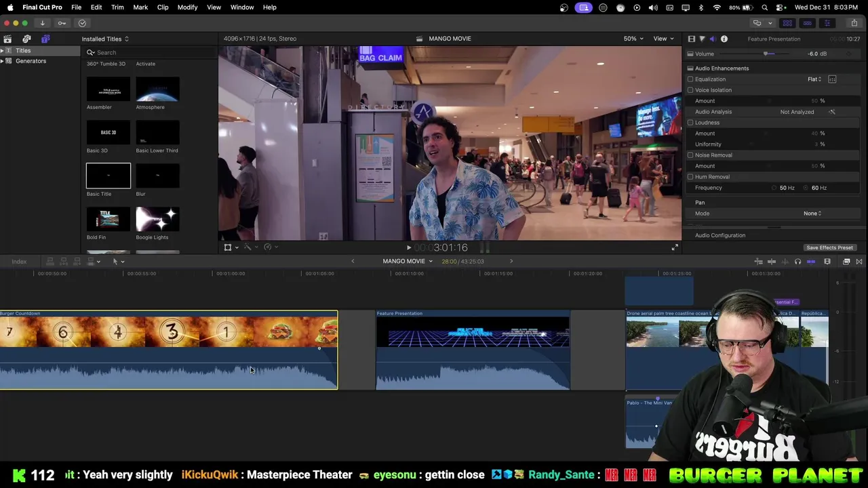Enable the Noise Removal checkbox
The width and height of the screenshot is (868, 488).
coord(690,155)
